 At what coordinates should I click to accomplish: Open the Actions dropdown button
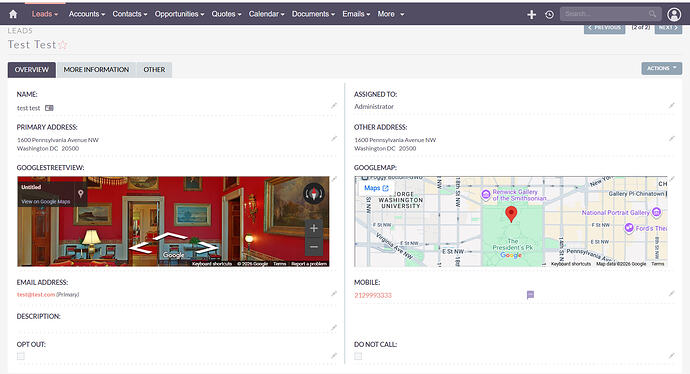[661, 68]
